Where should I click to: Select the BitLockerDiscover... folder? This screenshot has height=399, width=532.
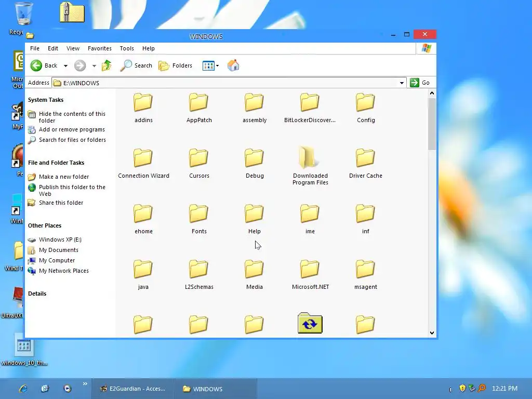click(x=310, y=108)
